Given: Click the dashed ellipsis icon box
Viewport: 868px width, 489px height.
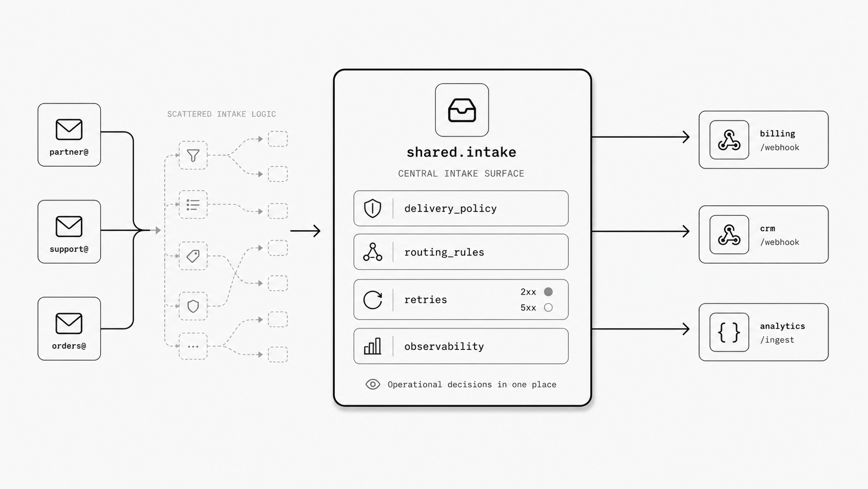Looking at the screenshot, I should (193, 346).
